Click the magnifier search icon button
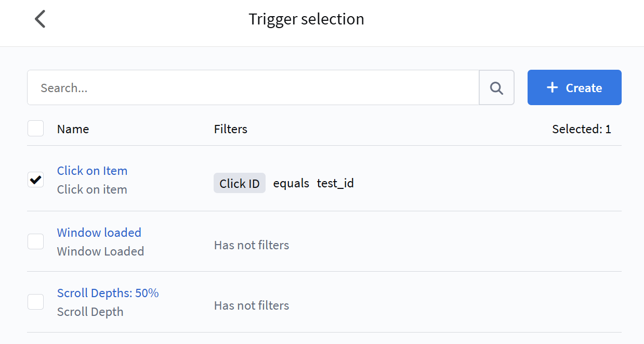 click(496, 88)
